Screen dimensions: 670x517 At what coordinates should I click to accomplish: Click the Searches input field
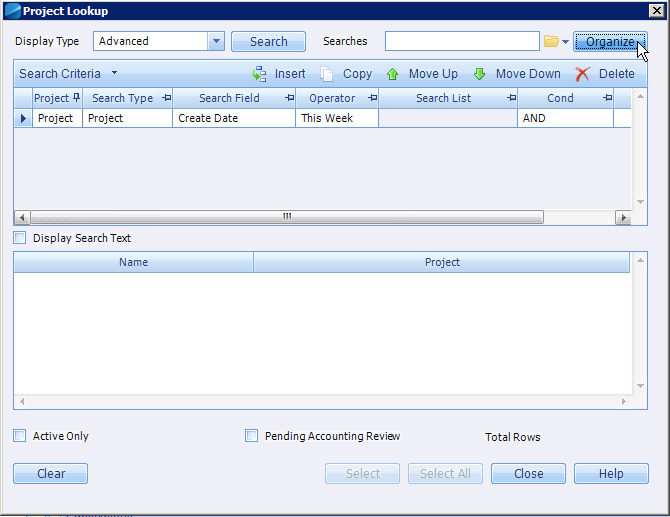point(462,41)
